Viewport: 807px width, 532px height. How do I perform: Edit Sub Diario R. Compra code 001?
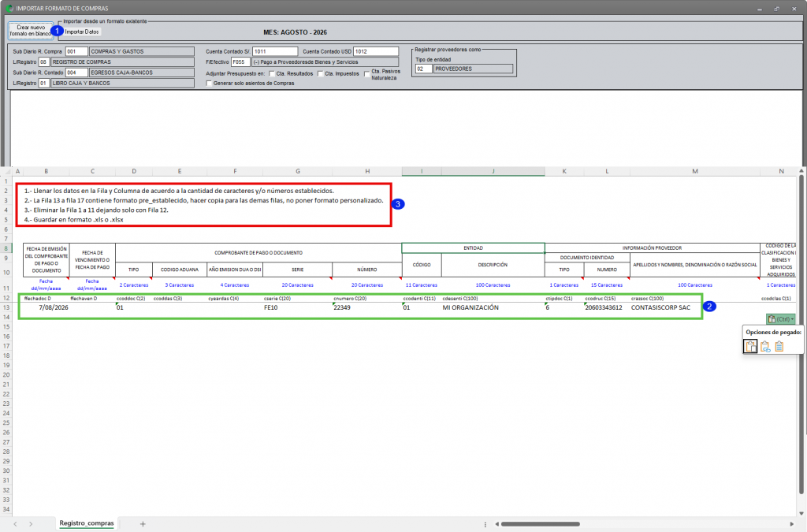click(x=76, y=51)
